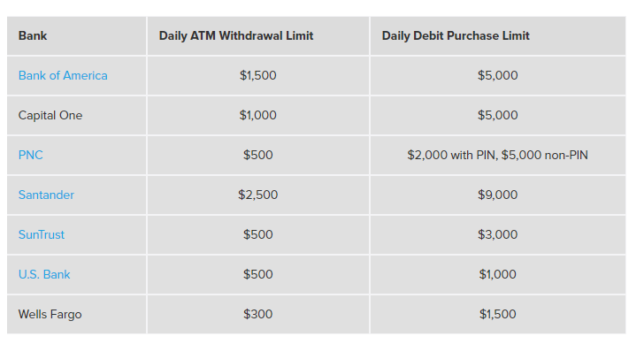Select Capital One's $1,000 ATM limit
This screenshot has width=644, height=344.
pos(258,115)
